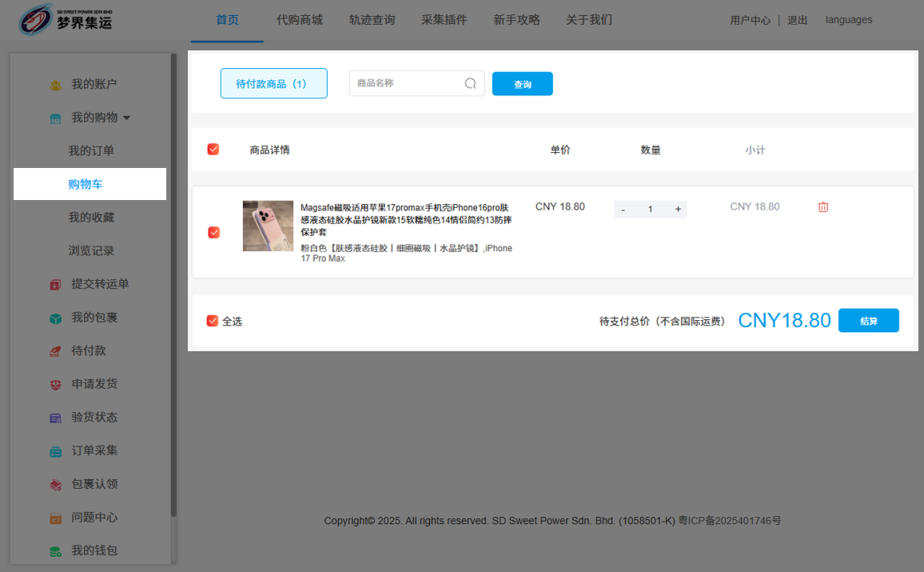Click the search magnifier icon in product name field
Screen dimensions: 924x572
click(470, 83)
